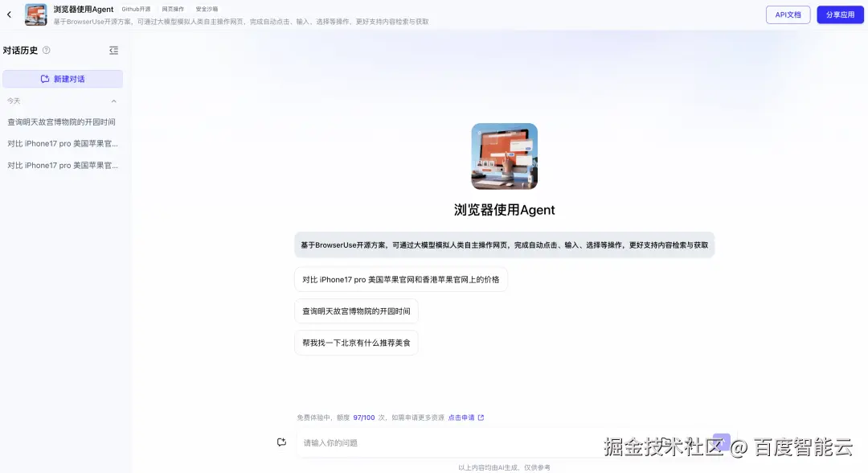Open the 浏览器使用Agent app icon in header
The width and height of the screenshot is (868, 473).
click(36, 15)
